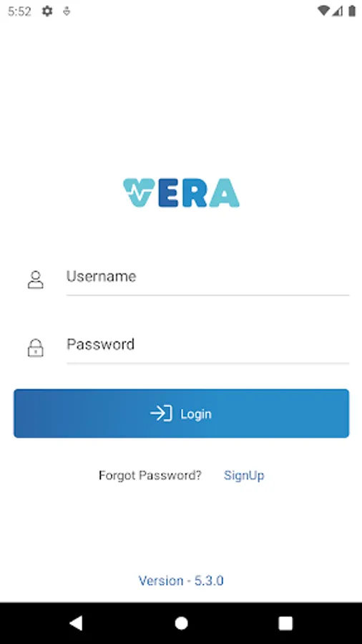This screenshot has width=362, height=644.
Task: Tap the login arrow icon in button
Action: click(x=161, y=413)
